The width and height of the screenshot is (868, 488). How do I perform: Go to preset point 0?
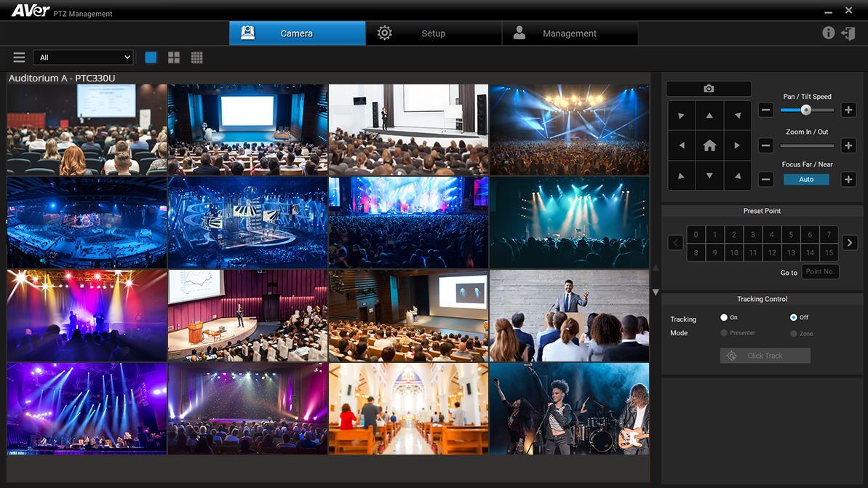point(696,235)
